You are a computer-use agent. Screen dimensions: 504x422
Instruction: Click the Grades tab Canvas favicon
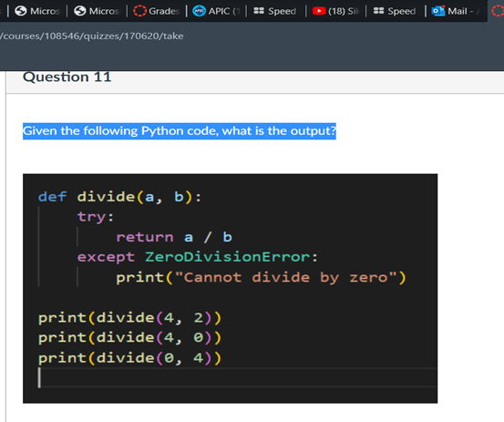pyautogui.click(x=139, y=11)
